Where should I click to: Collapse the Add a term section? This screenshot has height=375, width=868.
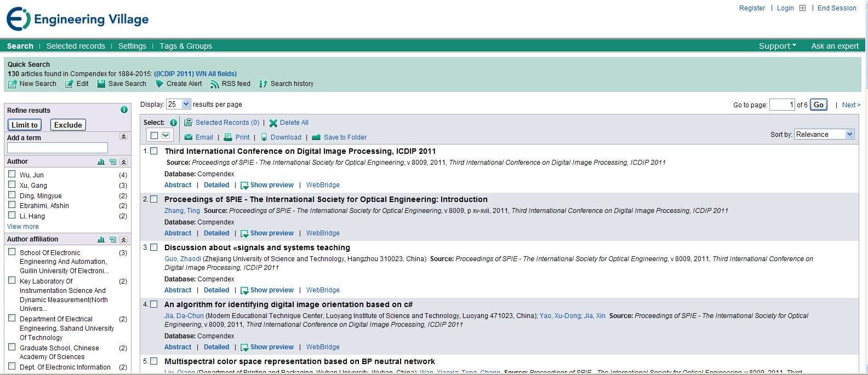(123, 137)
